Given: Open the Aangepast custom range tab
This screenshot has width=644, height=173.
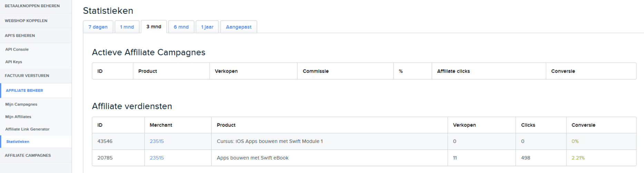Looking at the screenshot, I should pyautogui.click(x=238, y=27).
